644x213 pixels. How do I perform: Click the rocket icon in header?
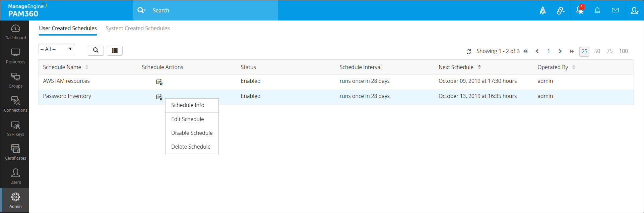click(x=543, y=11)
